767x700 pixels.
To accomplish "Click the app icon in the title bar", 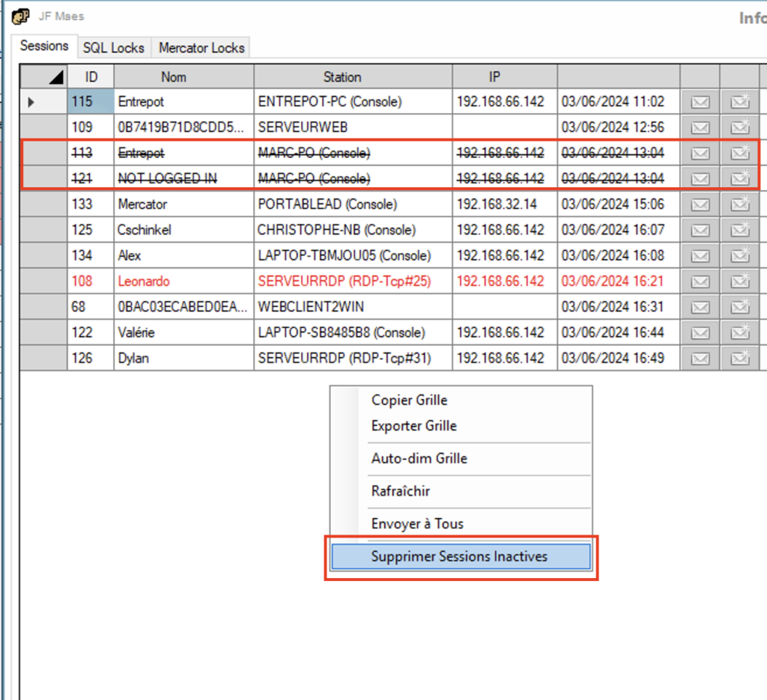I will click(21, 16).
